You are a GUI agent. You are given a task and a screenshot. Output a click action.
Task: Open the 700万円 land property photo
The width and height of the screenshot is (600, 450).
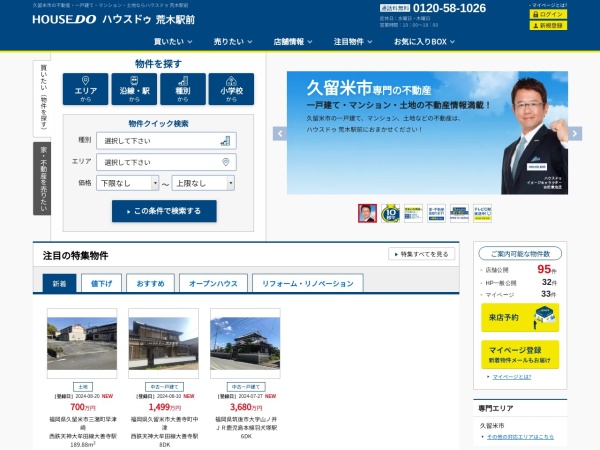82,343
